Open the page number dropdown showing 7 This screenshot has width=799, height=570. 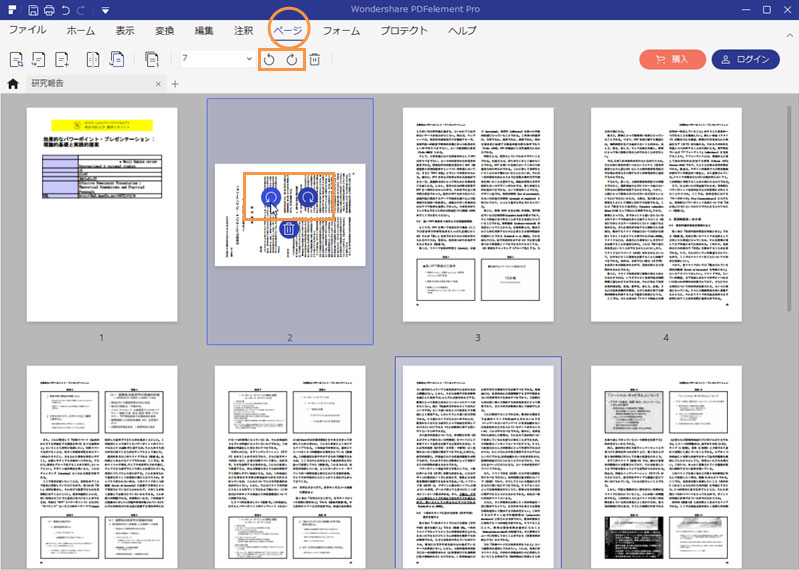click(249, 60)
